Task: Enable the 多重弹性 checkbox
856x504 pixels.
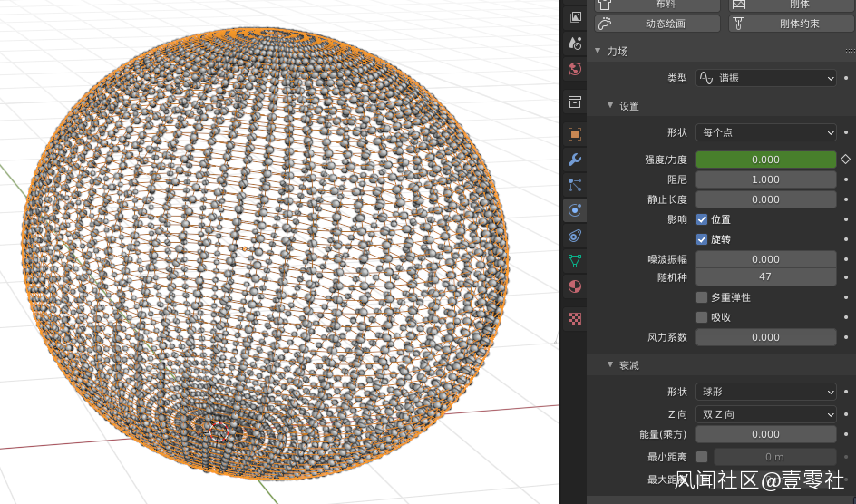Action: click(702, 297)
